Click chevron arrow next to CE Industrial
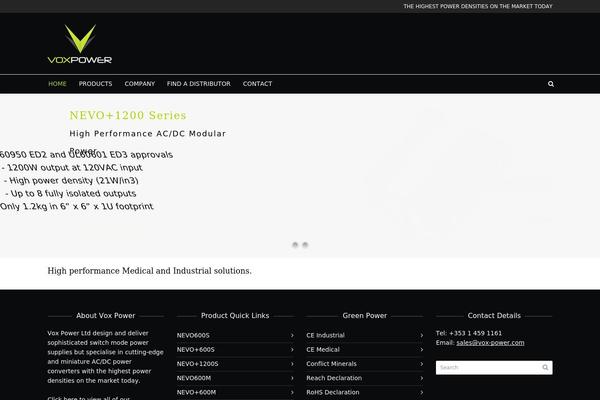The width and height of the screenshot is (600, 400). point(422,335)
